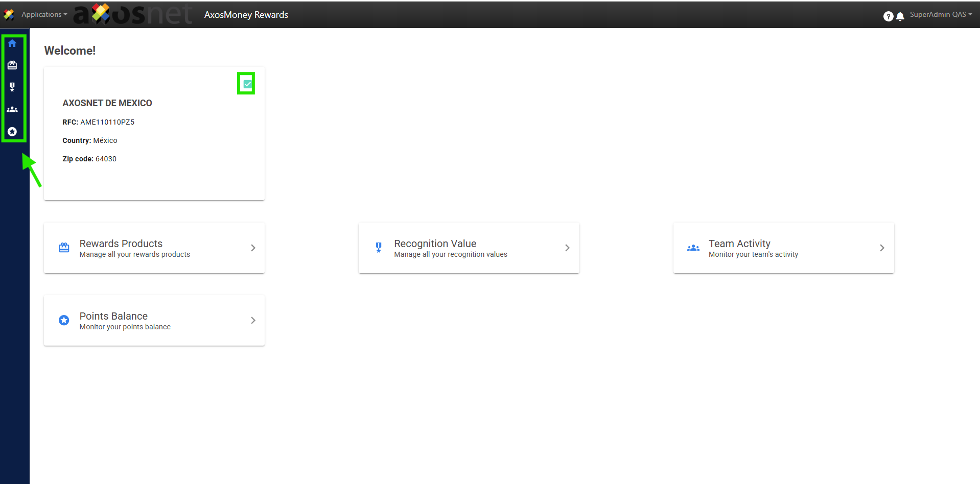
Task: Click the Home icon in the sidebar
Action: pyautogui.click(x=12, y=43)
